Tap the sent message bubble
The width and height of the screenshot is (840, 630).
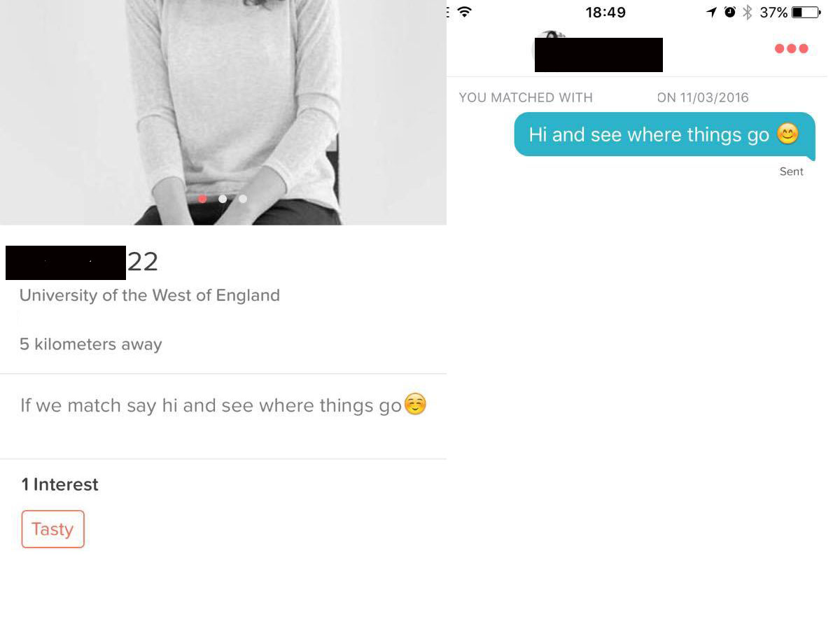664,134
